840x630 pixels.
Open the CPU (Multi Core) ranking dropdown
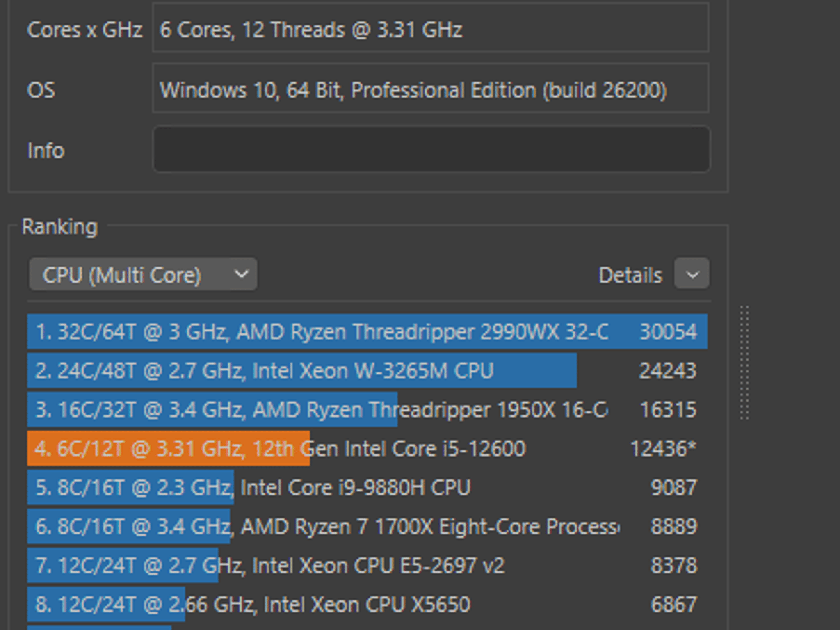click(x=143, y=274)
